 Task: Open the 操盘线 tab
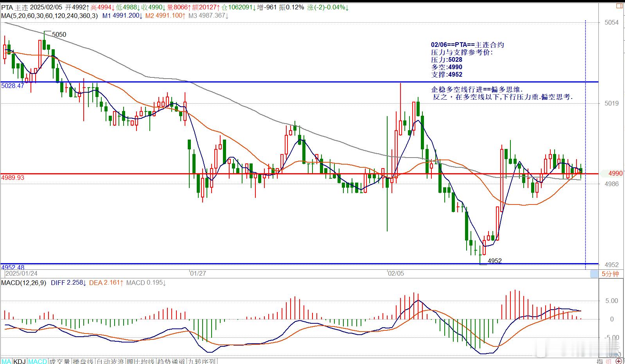[83, 361]
